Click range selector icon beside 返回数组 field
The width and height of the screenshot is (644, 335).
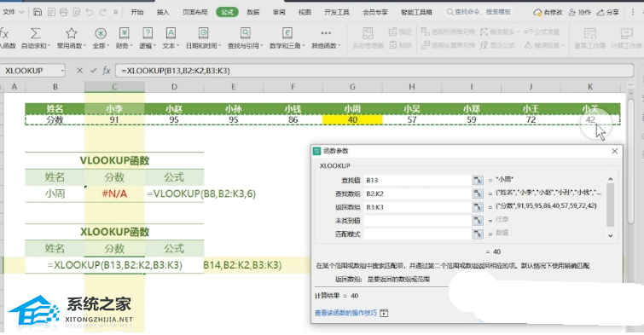click(478, 207)
